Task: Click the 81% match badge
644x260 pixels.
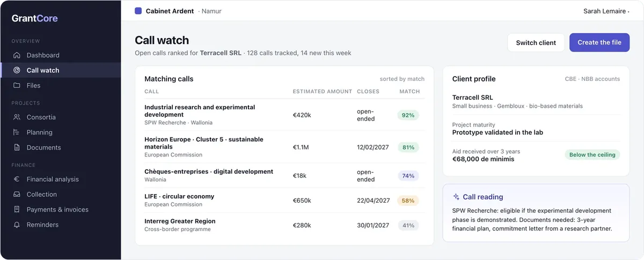Action: coord(408,147)
